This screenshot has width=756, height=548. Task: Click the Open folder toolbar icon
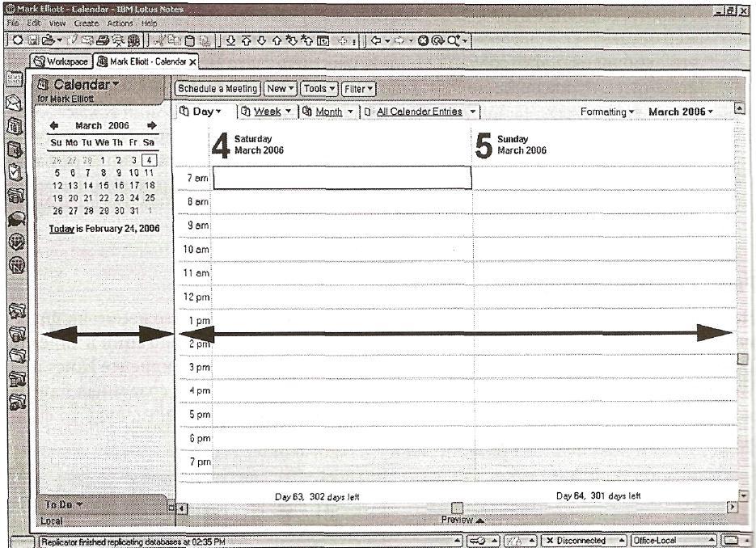pos(48,40)
